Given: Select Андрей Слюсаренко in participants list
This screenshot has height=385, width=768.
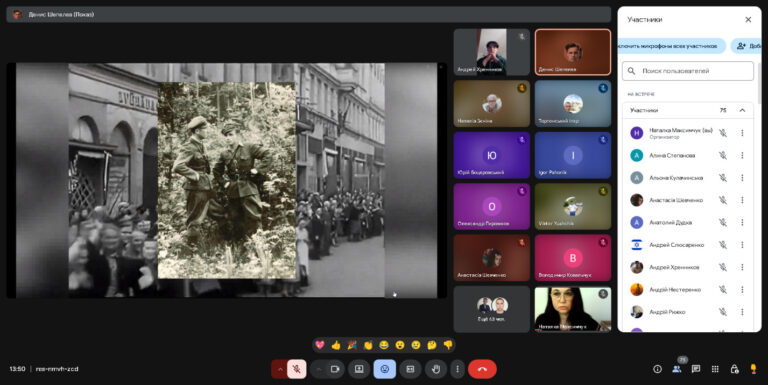Looking at the screenshot, I should pos(688,245).
